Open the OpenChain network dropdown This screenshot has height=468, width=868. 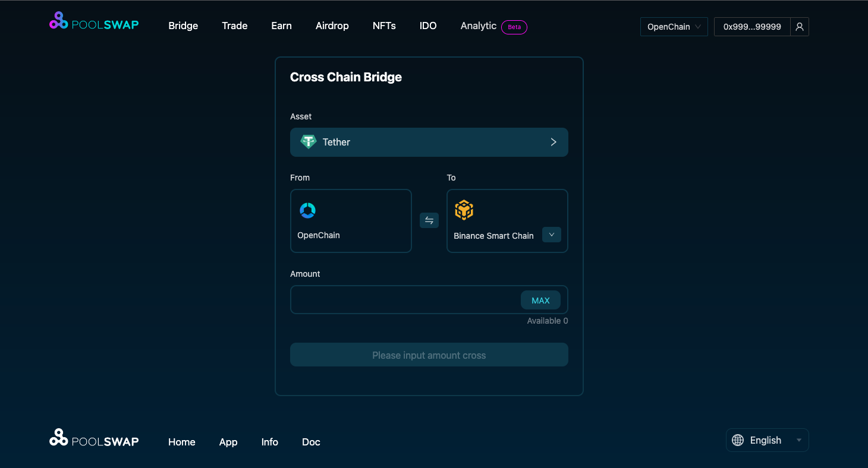(x=674, y=27)
